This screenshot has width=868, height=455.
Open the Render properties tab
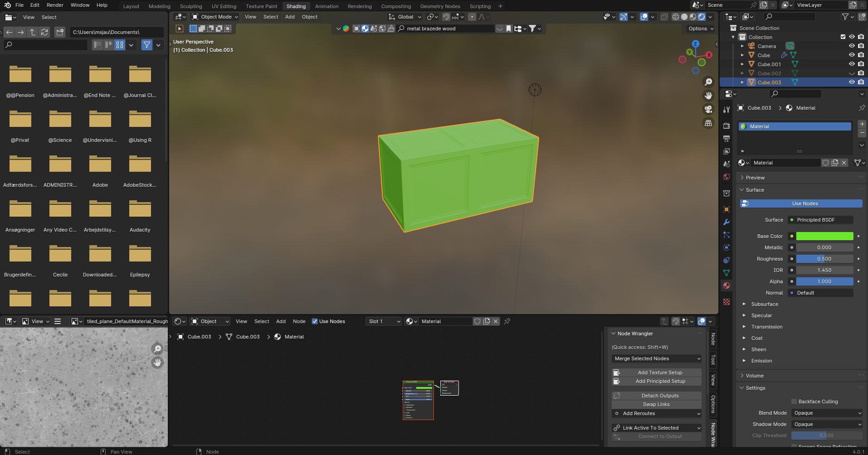click(727, 126)
